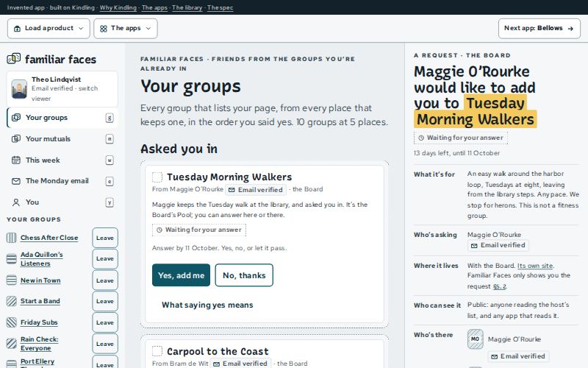Click the '13 days left, until 11 October' text

pyautogui.click(x=456, y=153)
